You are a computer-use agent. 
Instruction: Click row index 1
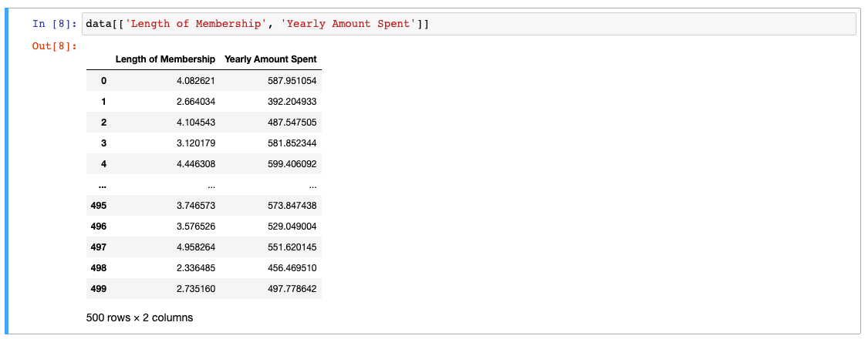[103, 102]
